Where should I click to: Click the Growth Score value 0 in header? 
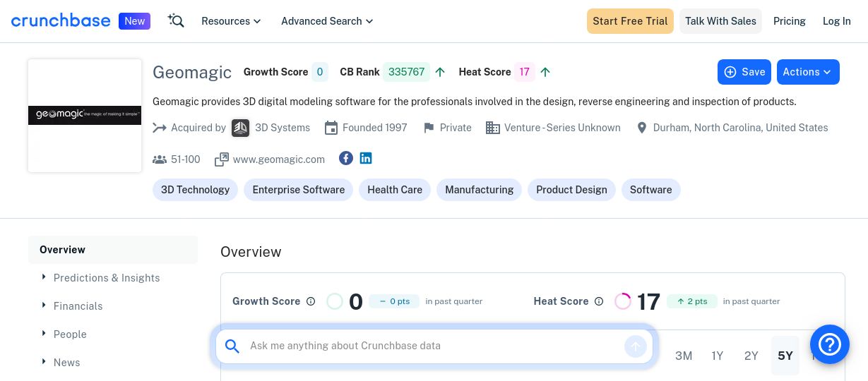tap(320, 72)
